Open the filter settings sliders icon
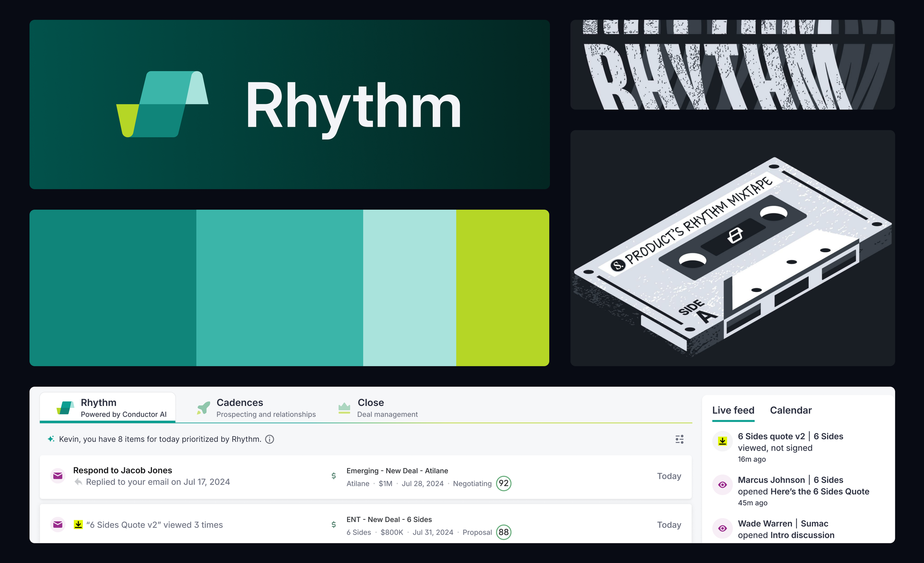 pos(679,439)
